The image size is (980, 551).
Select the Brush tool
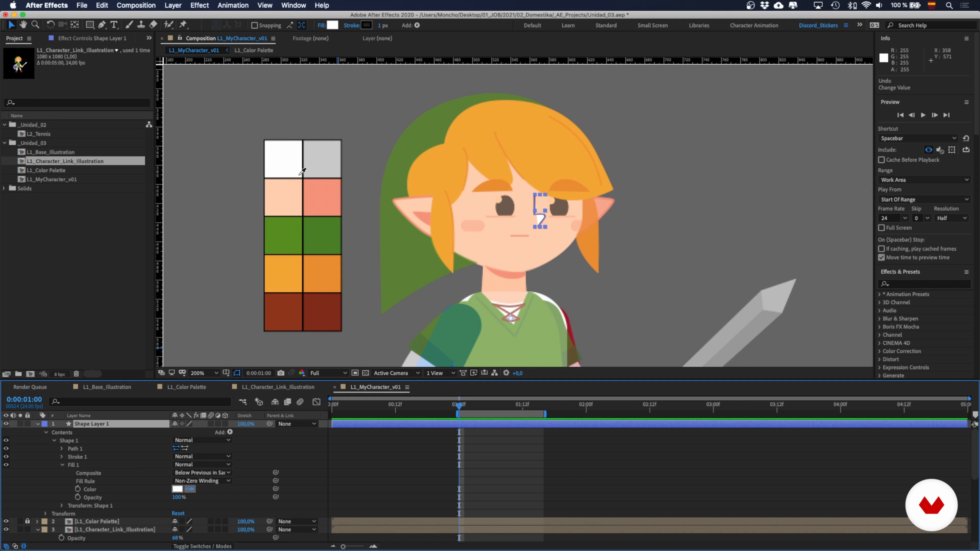pyautogui.click(x=129, y=25)
